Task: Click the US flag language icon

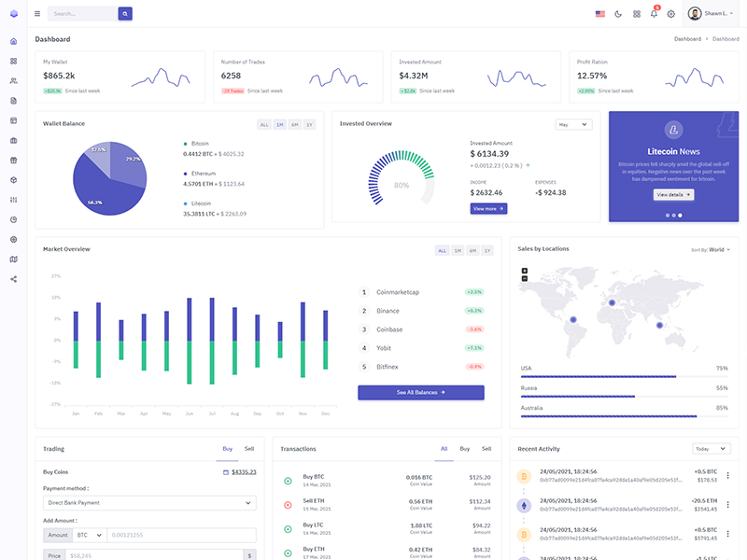Action: tap(599, 14)
